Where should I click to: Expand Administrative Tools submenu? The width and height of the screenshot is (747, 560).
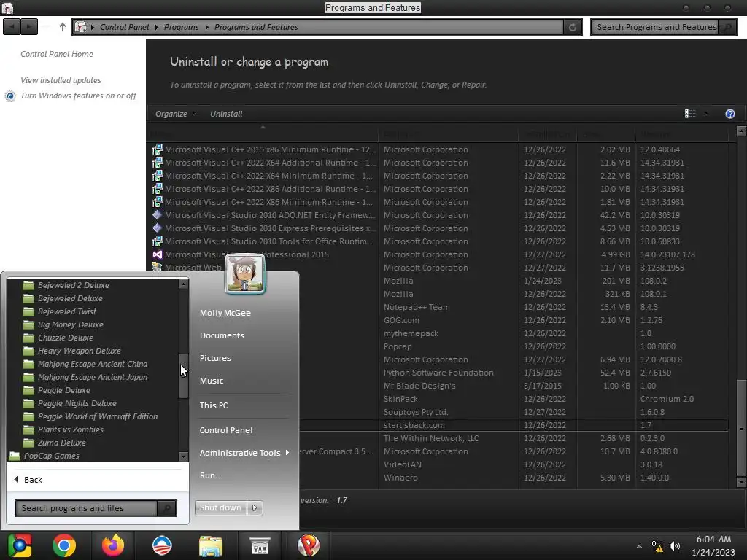pyautogui.click(x=244, y=453)
